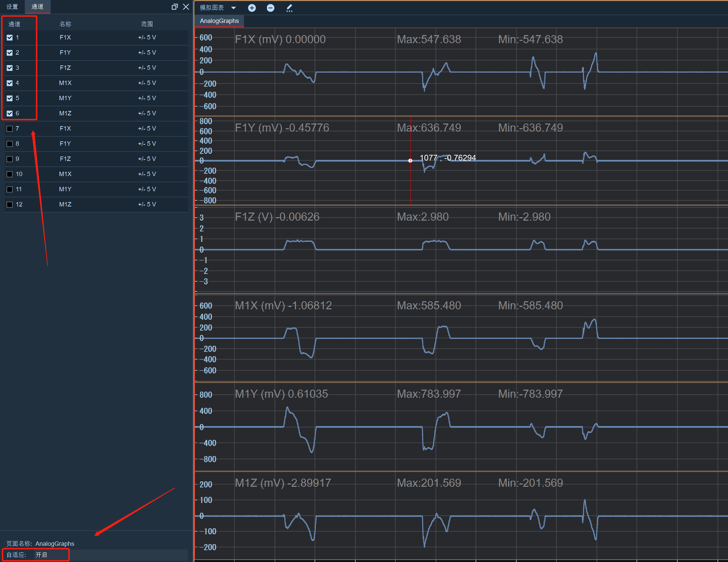Open the 模拟图表 dropdown arrow

click(234, 8)
